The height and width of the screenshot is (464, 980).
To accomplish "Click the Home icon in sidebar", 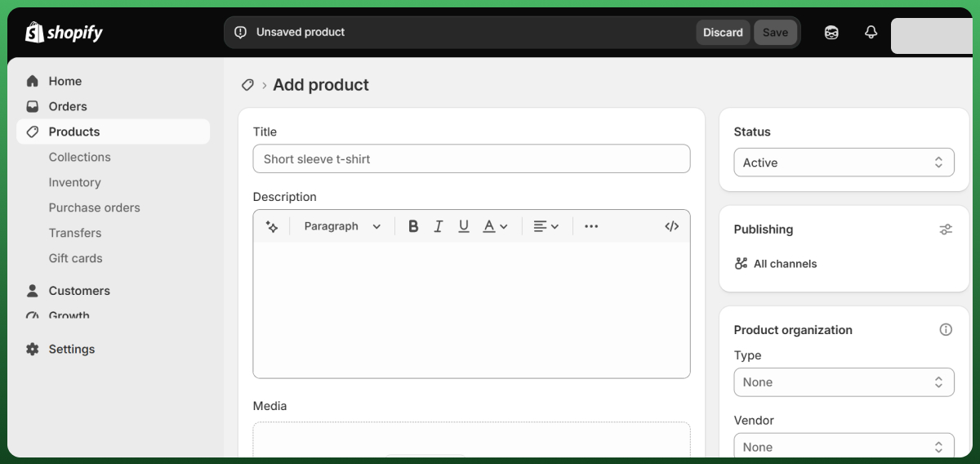I will pyautogui.click(x=33, y=81).
